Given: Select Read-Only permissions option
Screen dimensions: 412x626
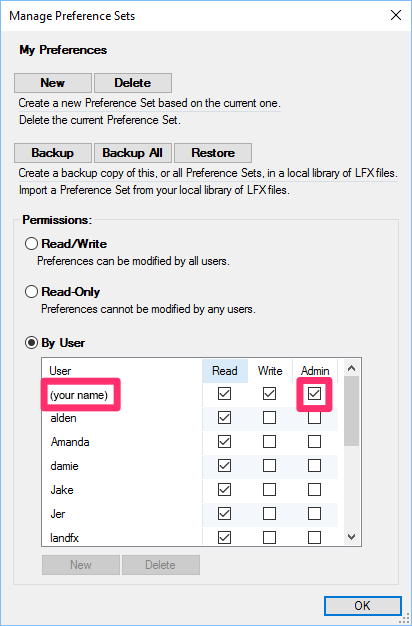Looking at the screenshot, I should pyautogui.click(x=32, y=292).
